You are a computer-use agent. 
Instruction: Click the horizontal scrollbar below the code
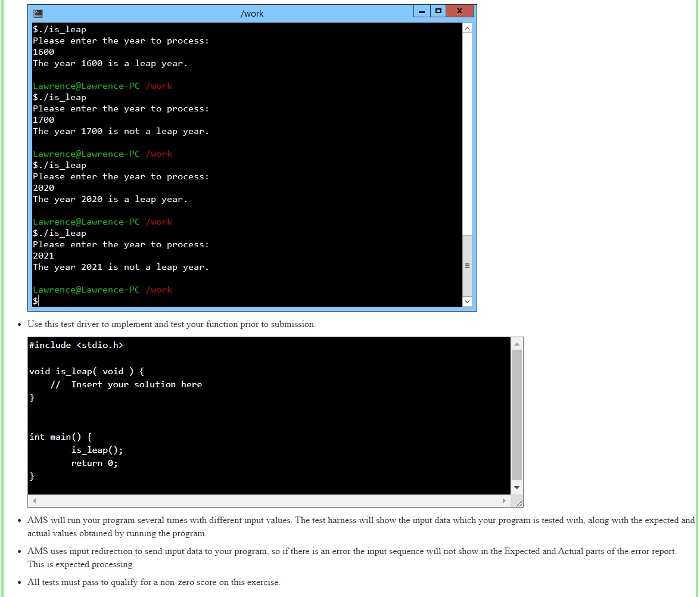pos(268,500)
